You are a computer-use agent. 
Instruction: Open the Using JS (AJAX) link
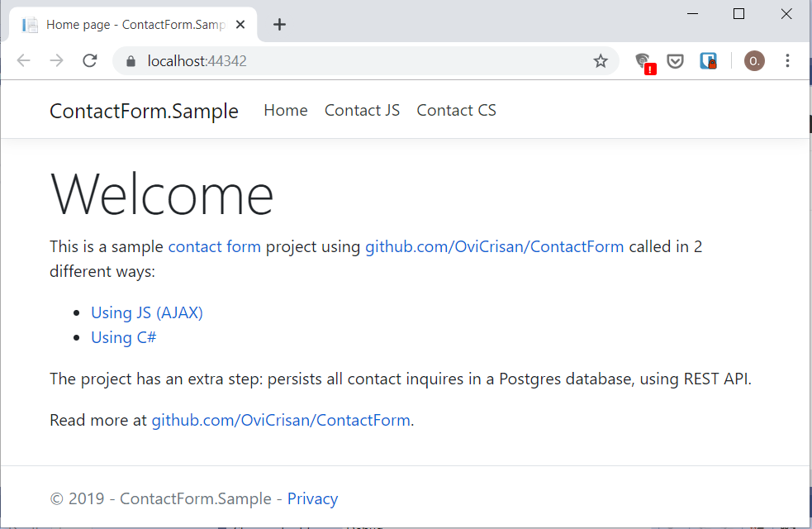(x=146, y=312)
